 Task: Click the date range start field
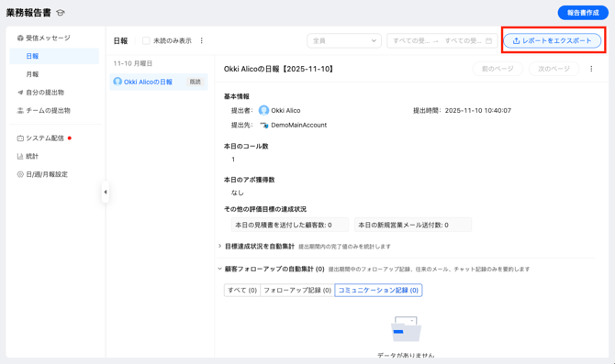411,40
